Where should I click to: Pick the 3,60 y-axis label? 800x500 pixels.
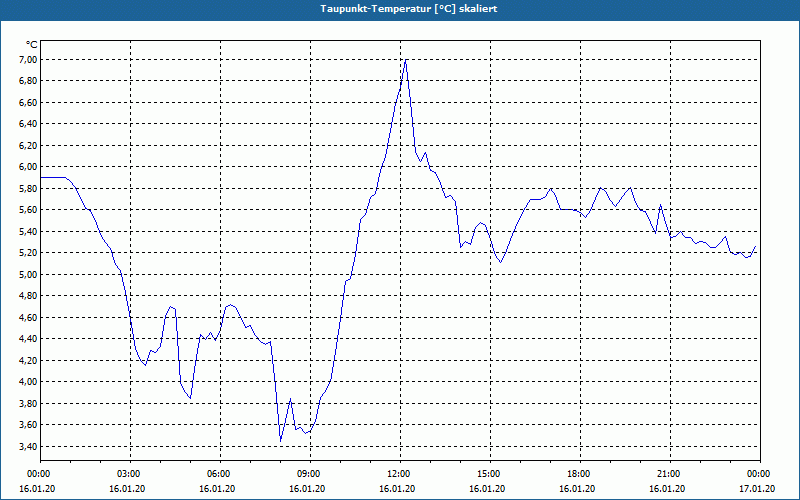[30, 425]
